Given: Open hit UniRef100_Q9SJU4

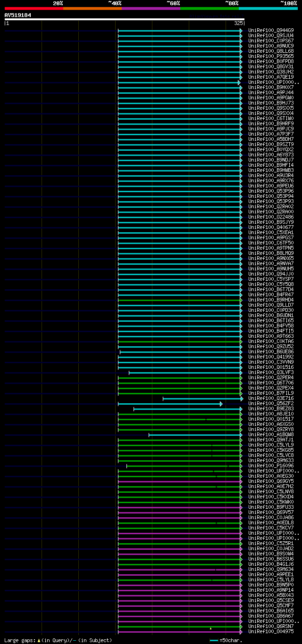Looking at the screenshot, I should coord(271,35).
